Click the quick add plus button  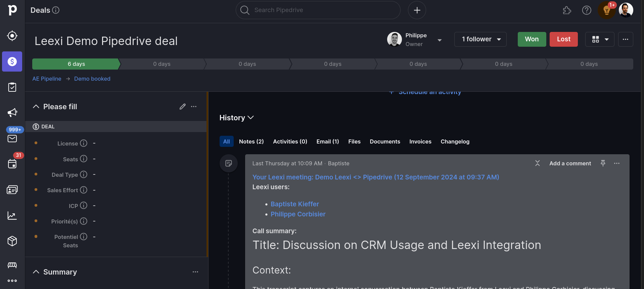(x=417, y=10)
